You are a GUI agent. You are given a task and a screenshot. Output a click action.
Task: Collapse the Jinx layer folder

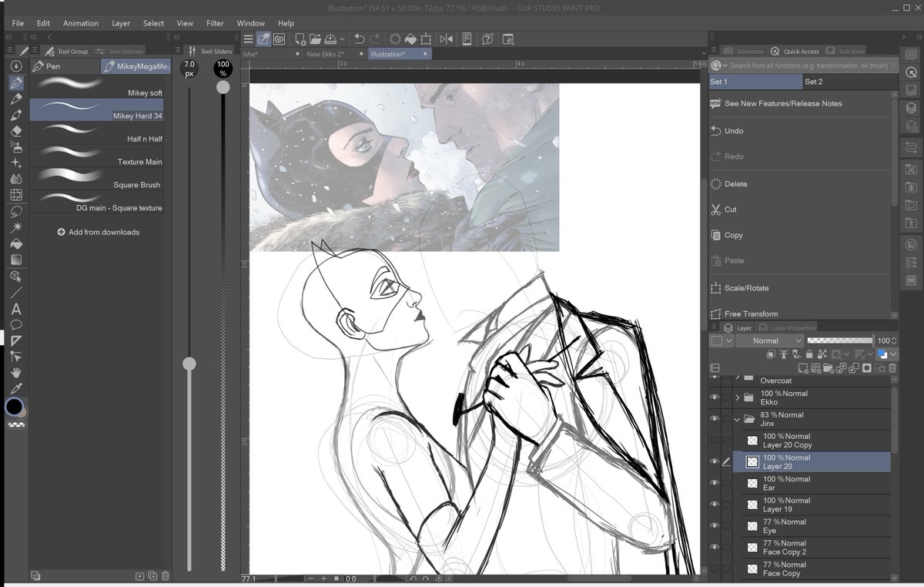tap(738, 419)
